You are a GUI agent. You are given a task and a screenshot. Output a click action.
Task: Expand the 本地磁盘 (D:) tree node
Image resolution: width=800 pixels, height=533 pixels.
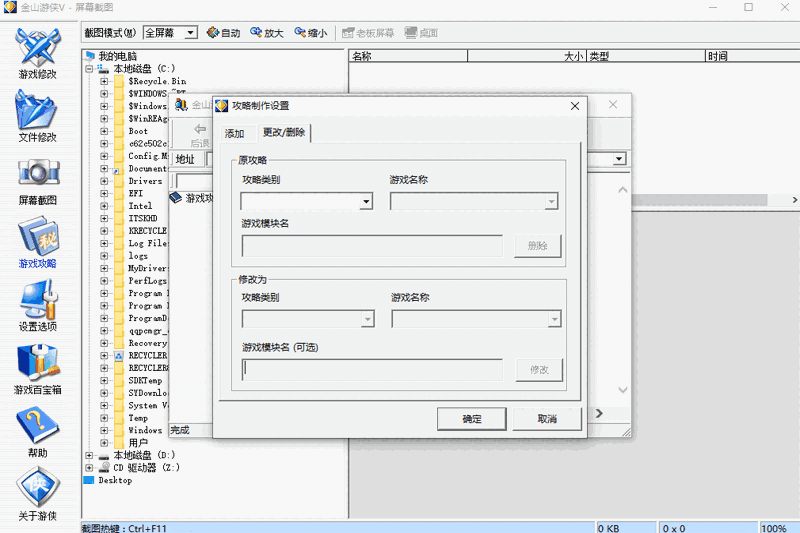pos(89,455)
